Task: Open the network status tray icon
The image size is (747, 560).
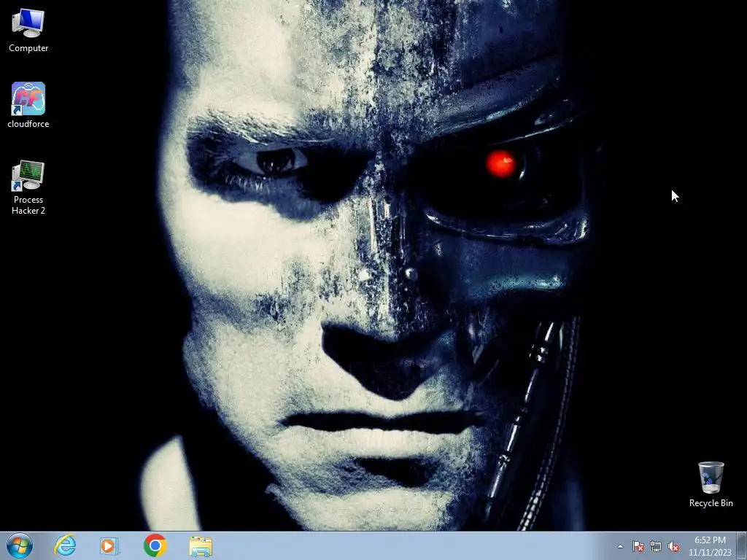Action: click(656, 546)
